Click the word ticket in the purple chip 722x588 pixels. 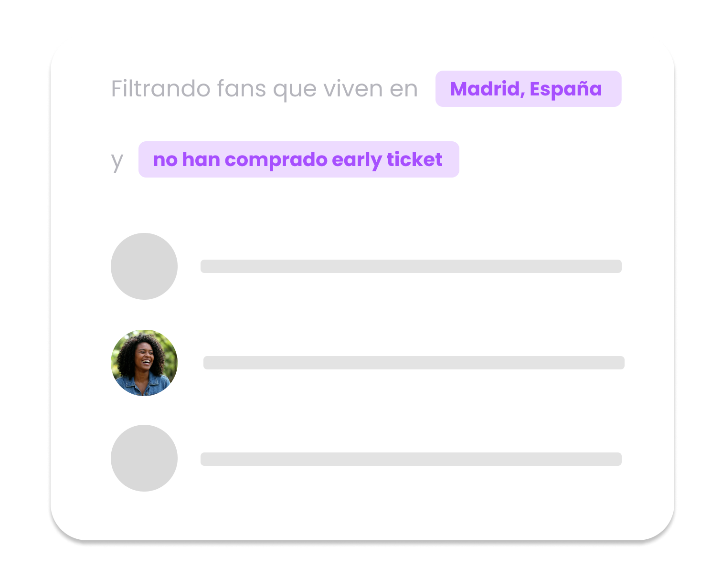coord(414,159)
